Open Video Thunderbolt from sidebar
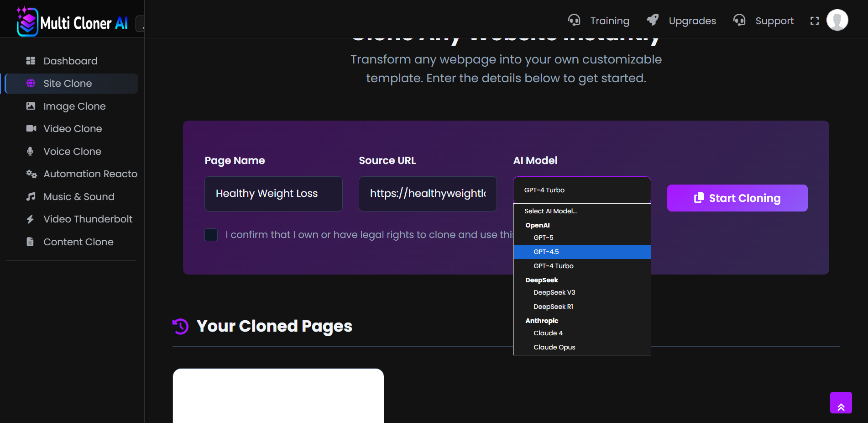The height and width of the screenshot is (423, 868). point(88,219)
